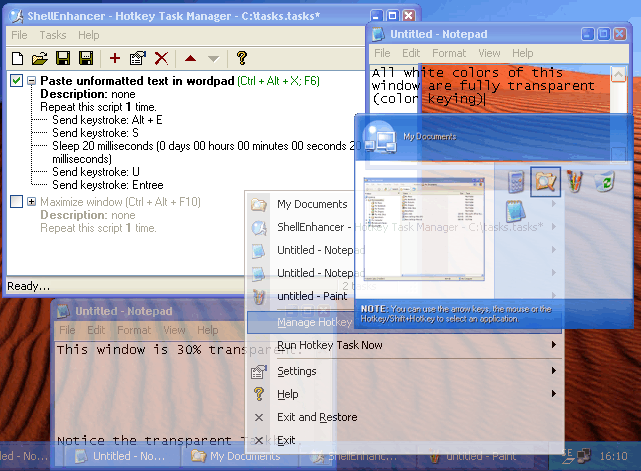Click the paint cup icon beside 'untitled - Paint'
The image size is (641, 471).
pyautogui.click(x=259, y=296)
